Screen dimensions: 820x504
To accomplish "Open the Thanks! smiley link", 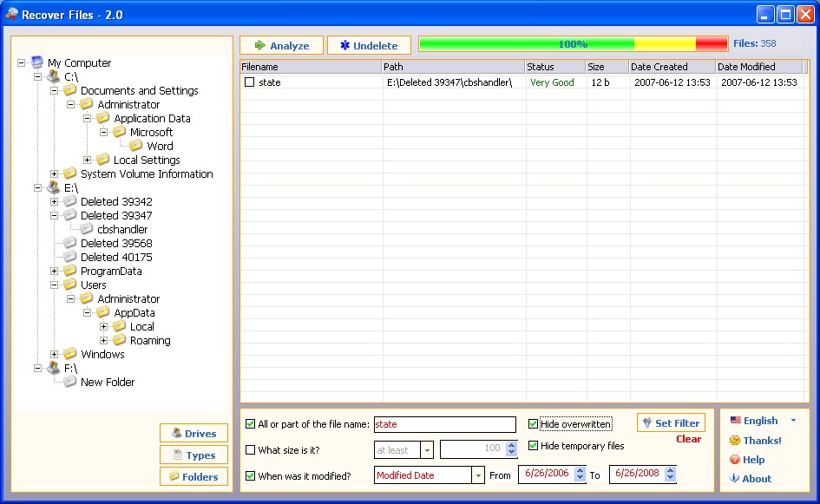I will pyautogui.click(x=755, y=441).
